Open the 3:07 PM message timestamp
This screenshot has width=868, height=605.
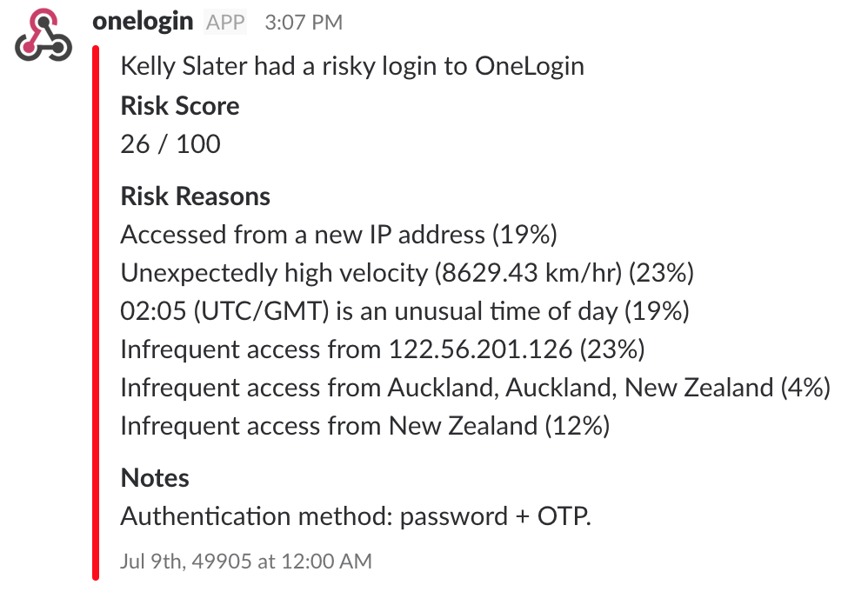click(x=304, y=23)
